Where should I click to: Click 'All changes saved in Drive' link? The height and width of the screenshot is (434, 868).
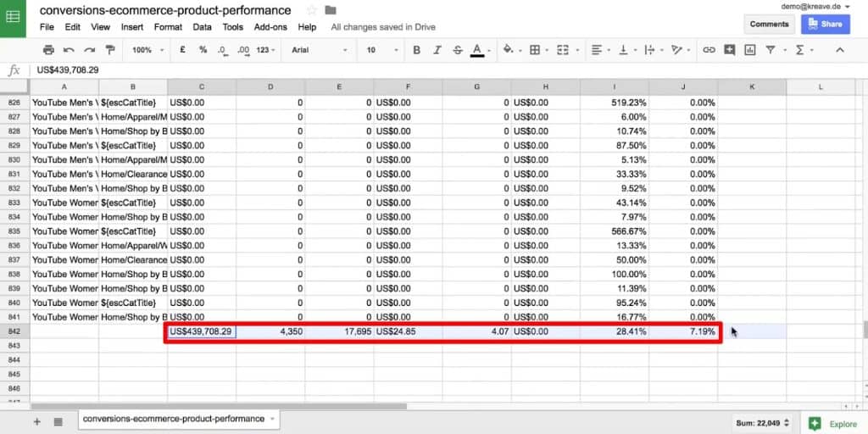tap(383, 27)
